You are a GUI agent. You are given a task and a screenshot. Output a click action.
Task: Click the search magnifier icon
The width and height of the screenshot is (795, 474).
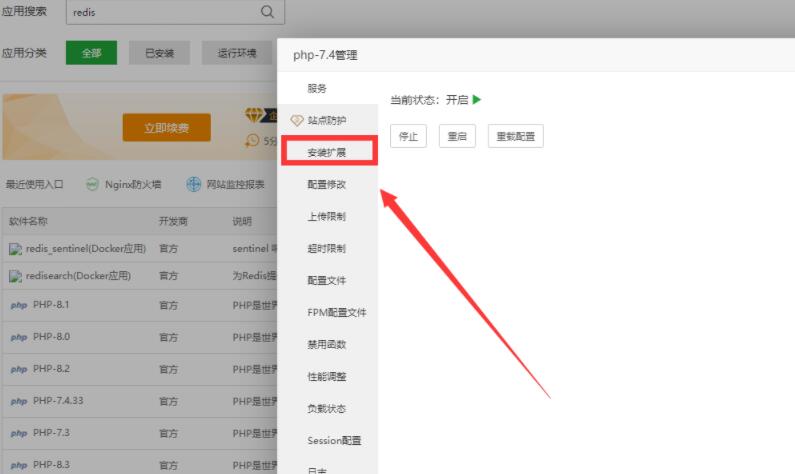pos(267,12)
